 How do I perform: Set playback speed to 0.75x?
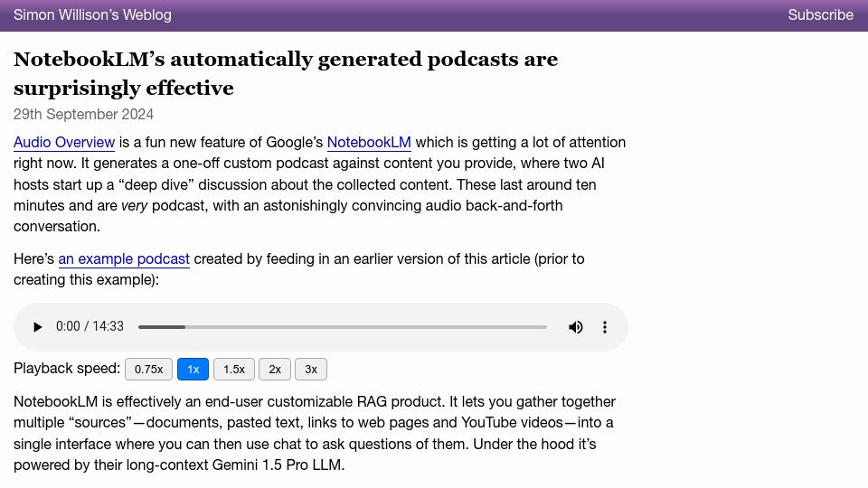click(148, 369)
